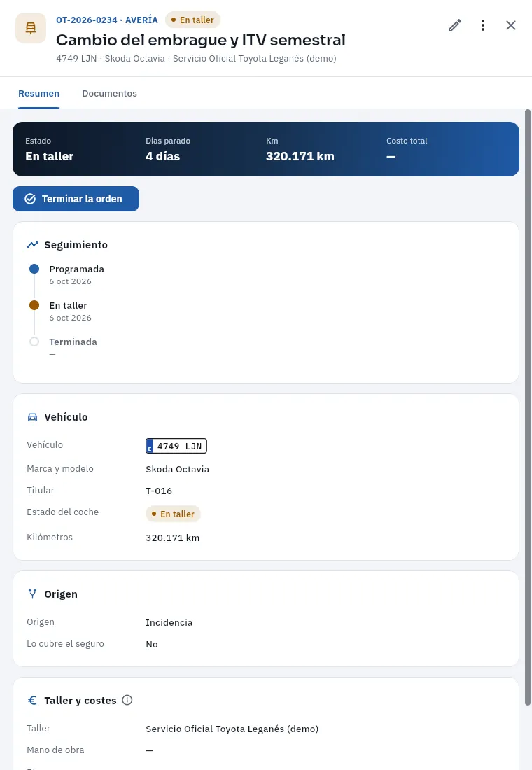Click the euro icon beside Taller y costes

(x=32, y=701)
